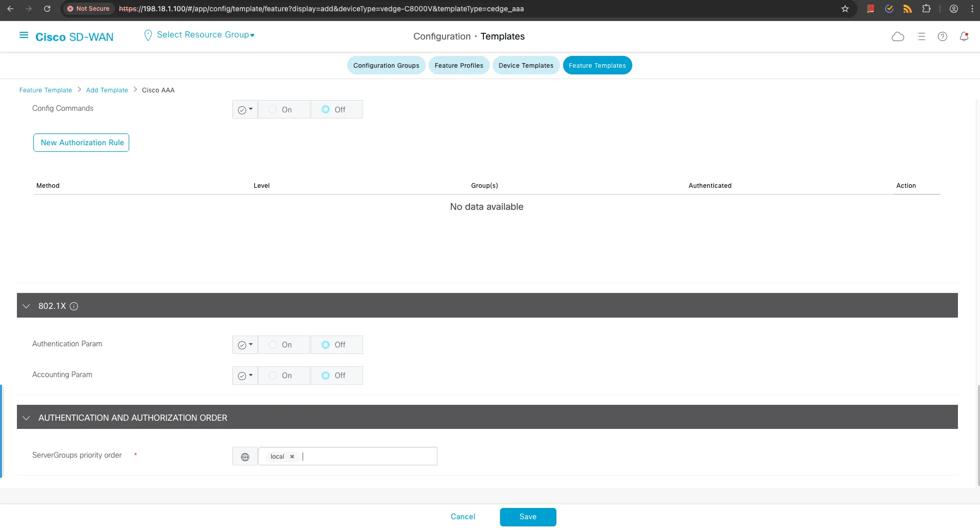This screenshot has height=530, width=980.
Task: Open the help icon in the header
Action: [x=942, y=36]
